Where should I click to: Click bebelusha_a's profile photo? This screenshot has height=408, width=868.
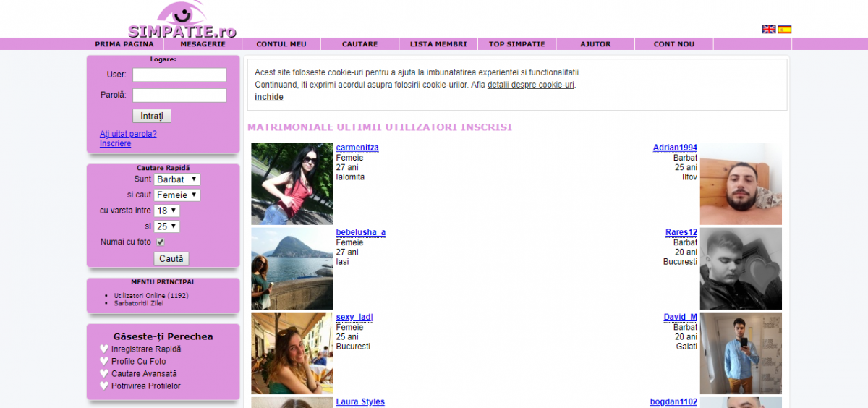point(292,268)
